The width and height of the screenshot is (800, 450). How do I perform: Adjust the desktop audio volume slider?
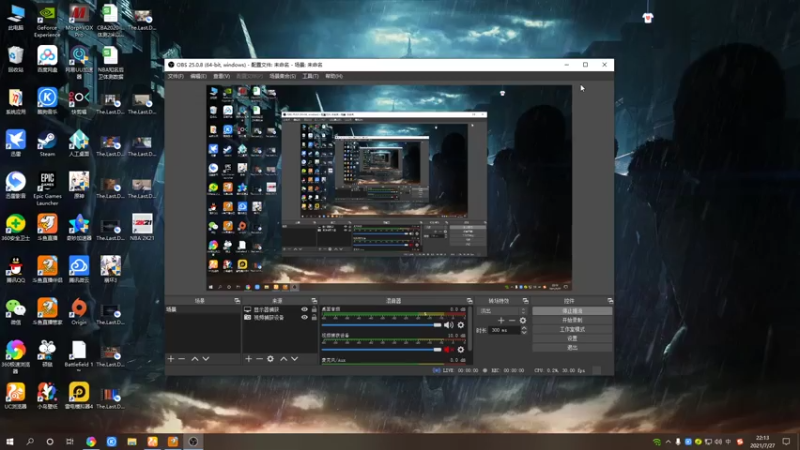click(x=381, y=325)
